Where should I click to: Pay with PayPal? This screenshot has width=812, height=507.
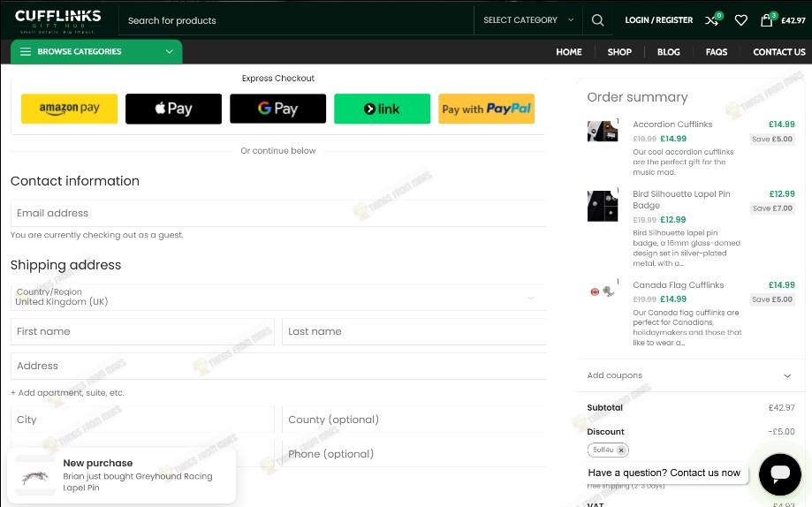486,109
